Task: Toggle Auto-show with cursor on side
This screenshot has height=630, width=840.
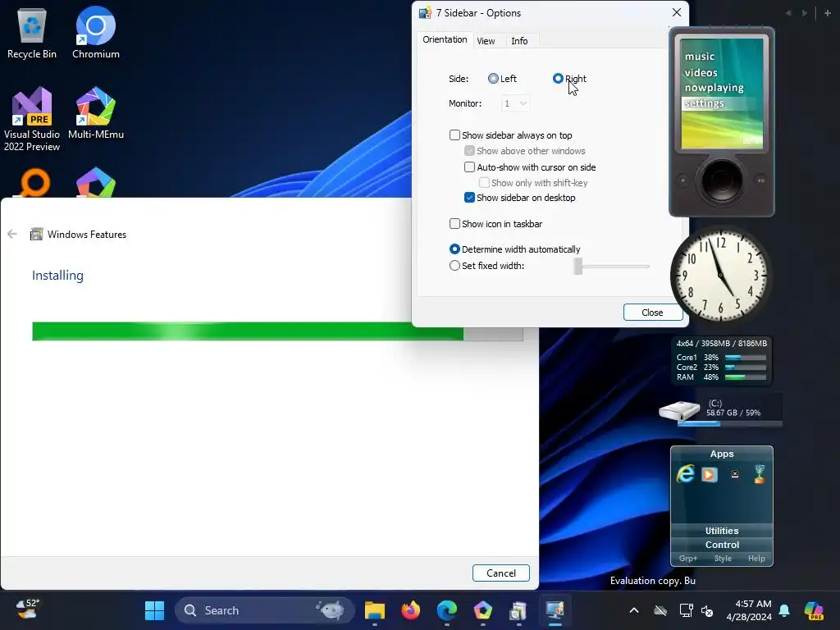Action: coord(469,167)
